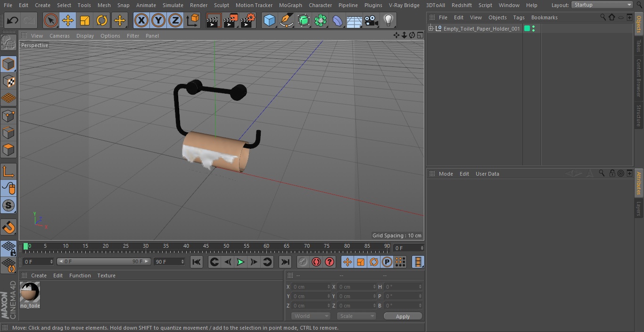
Task: Toggle the magnet snapping icon
Action: coord(8,227)
